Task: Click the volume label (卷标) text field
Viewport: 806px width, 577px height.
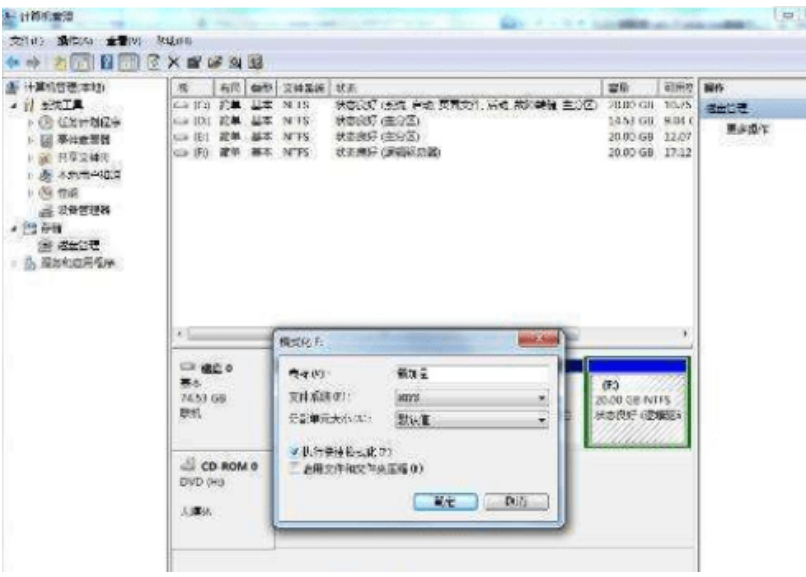Action: tap(467, 374)
